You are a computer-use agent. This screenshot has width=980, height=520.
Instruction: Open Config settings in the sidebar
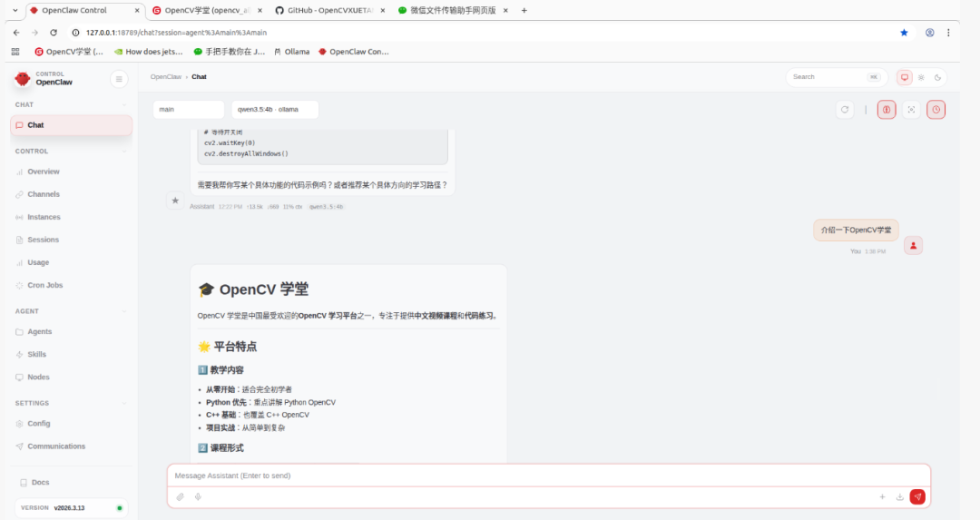pyautogui.click(x=38, y=424)
